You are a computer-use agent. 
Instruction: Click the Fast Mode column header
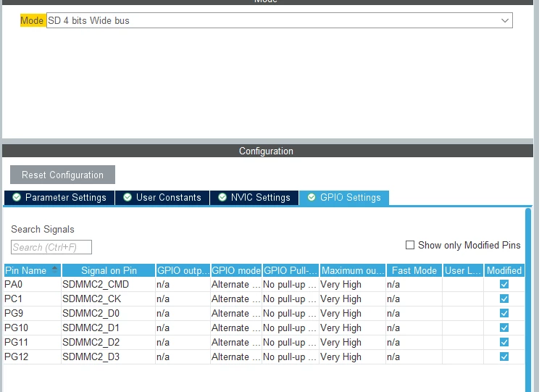coord(414,270)
